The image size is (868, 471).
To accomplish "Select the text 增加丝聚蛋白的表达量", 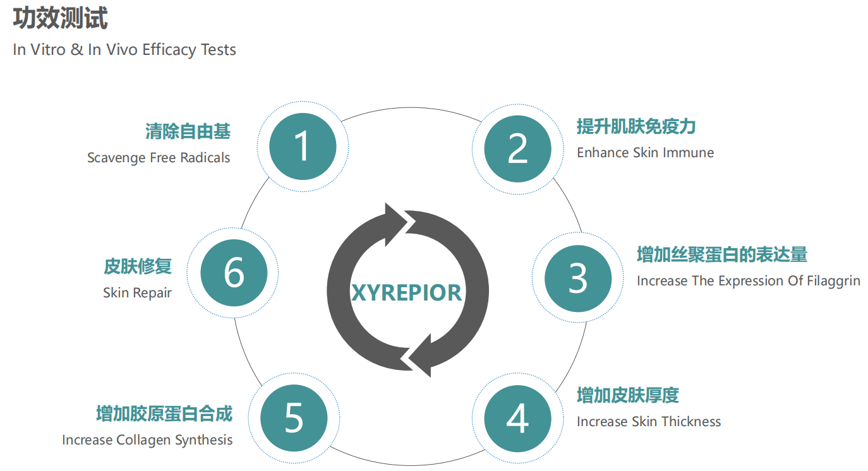I will [x=722, y=254].
